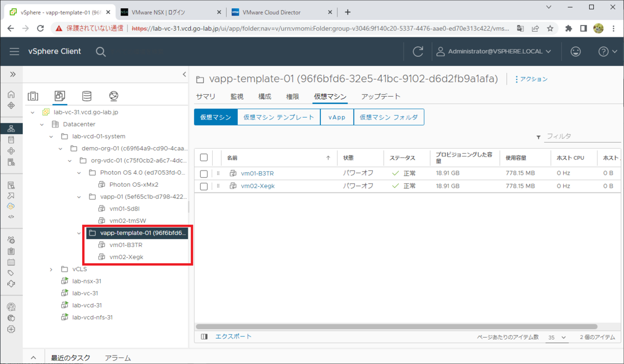Open Tasks clipboard icon in sidebar
Screen dimensions: 624x364
pos(11,251)
